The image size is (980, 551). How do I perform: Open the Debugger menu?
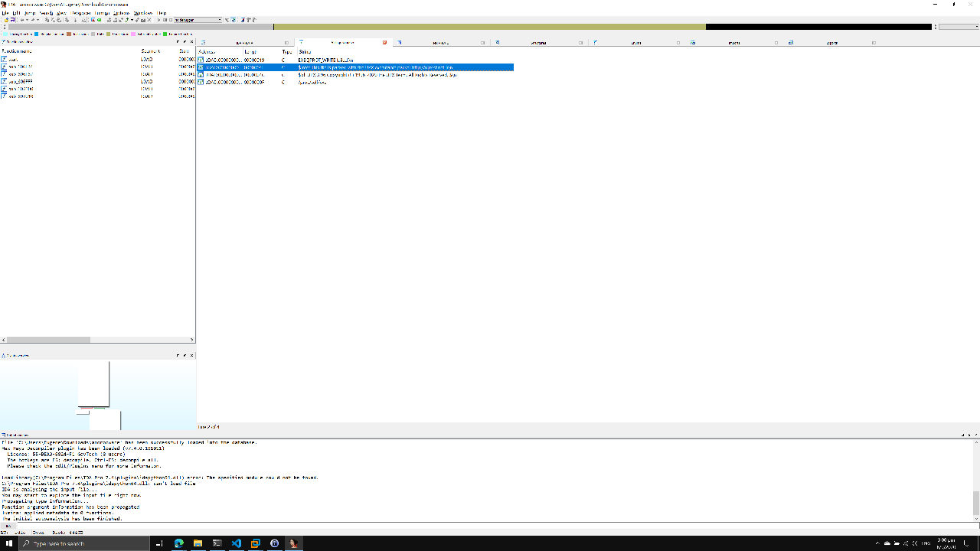coord(80,12)
